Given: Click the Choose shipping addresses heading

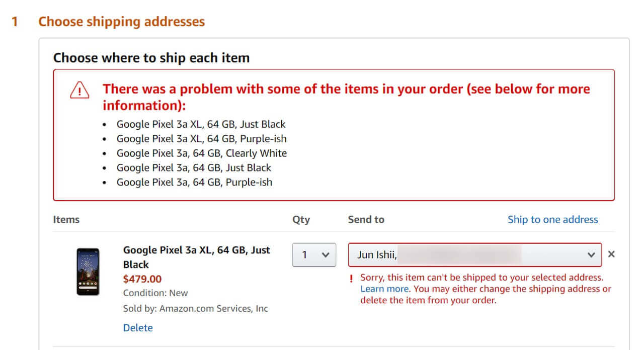Looking at the screenshot, I should coord(121,22).
